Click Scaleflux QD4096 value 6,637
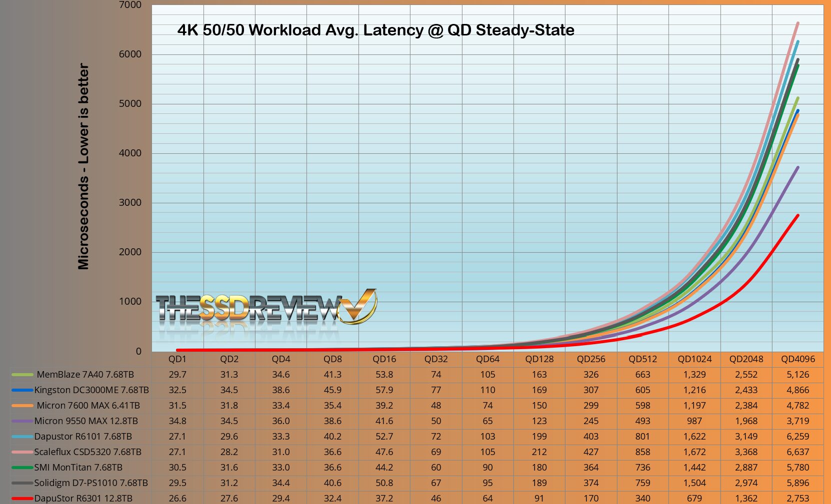831x504 pixels. [x=798, y=452]
